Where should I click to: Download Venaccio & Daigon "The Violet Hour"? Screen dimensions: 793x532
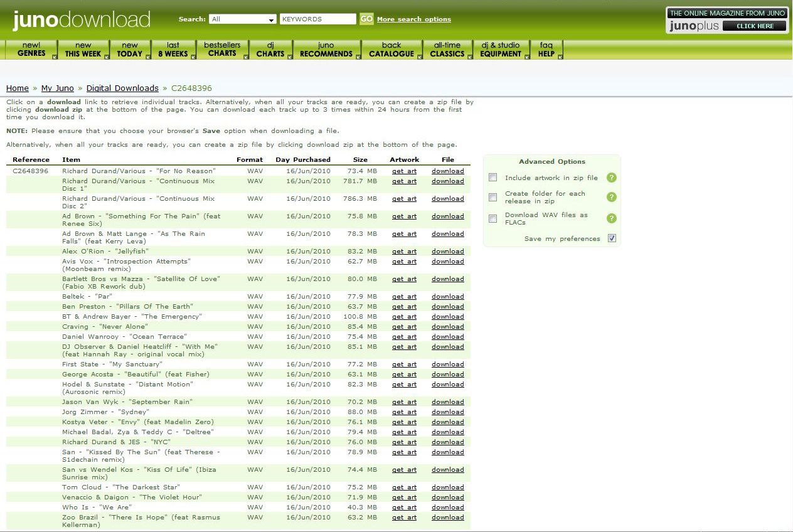pyautogui.click(x=448, y=497)
